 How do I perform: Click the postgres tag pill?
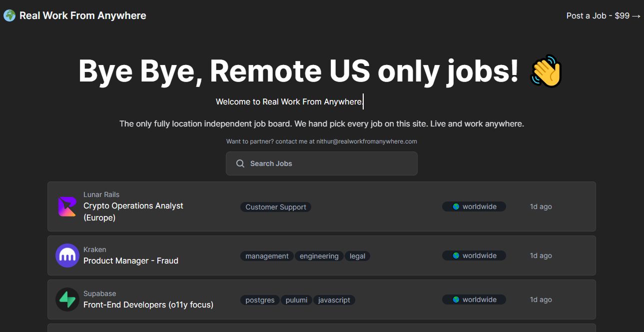coord(259,299)
